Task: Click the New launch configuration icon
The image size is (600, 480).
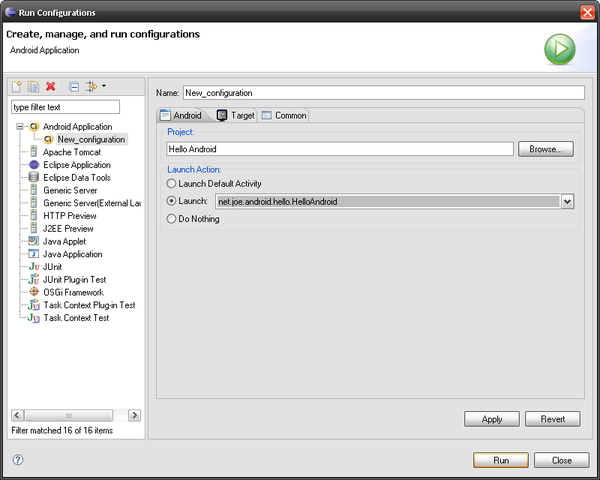Action: [x=17, y=87]
